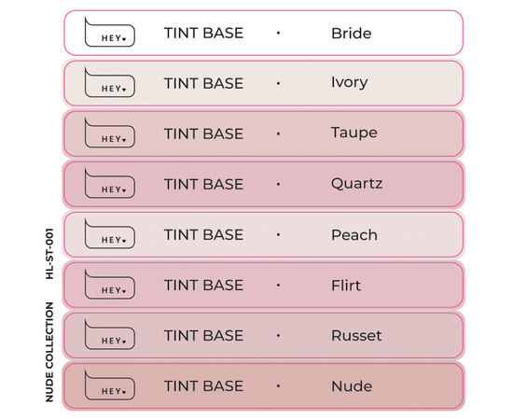This screenshot has height=420, width=513.
Task: Choose the Bride shade name
Action: point(352,33)
